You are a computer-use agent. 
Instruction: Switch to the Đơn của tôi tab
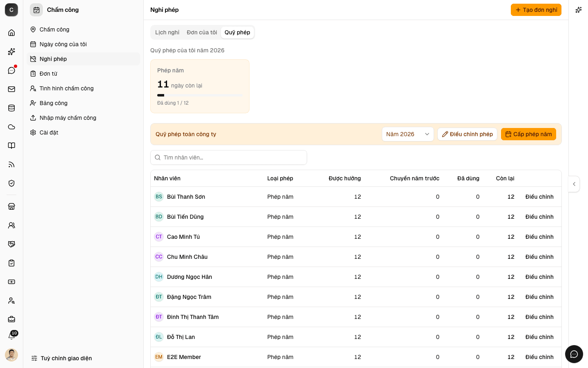click(x=202, y=32)
